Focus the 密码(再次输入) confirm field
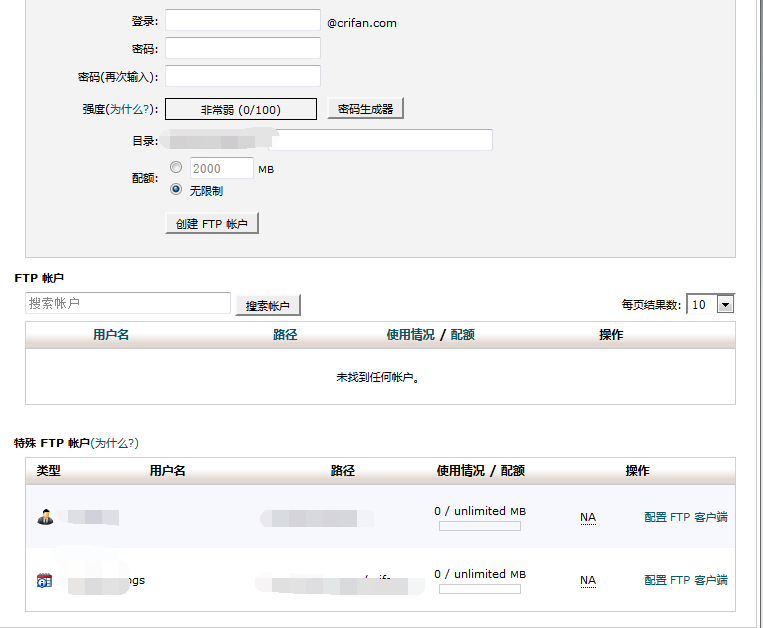This screenshot has width=763, height=628. click(243, 76)
